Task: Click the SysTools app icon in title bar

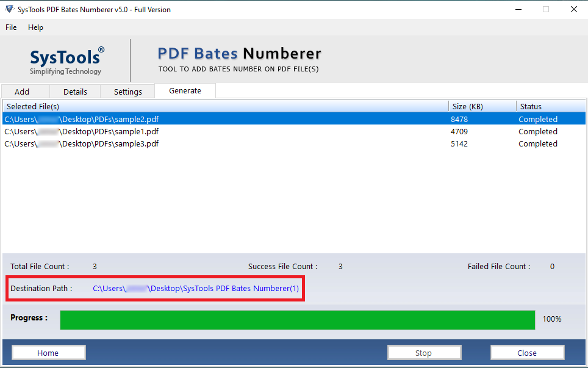Action: coord(9,9)
